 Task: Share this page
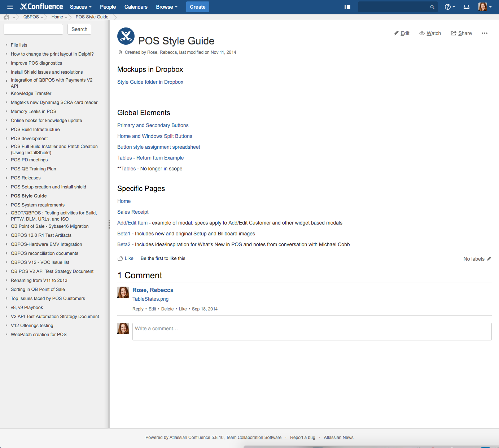461,33
